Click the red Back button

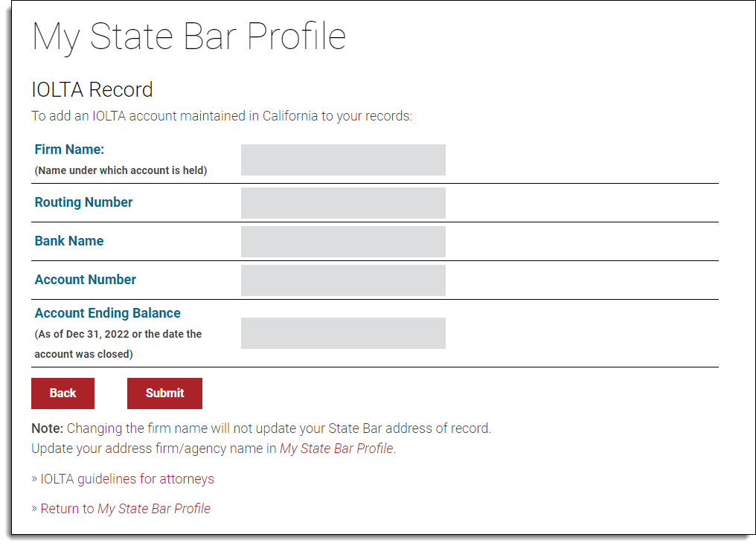point(63,394)
